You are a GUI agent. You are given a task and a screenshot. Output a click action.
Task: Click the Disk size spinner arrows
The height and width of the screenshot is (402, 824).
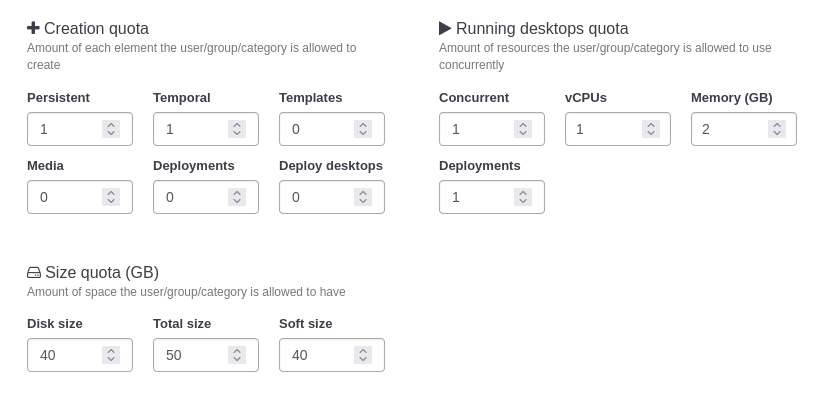point(111,355)
